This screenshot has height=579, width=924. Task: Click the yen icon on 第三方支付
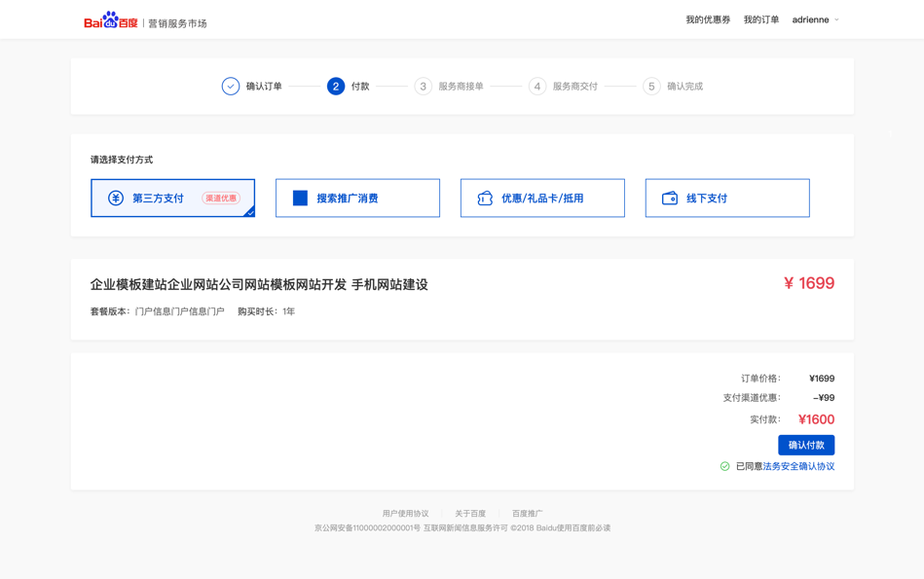pyautogui.click(x=116, y=198)
